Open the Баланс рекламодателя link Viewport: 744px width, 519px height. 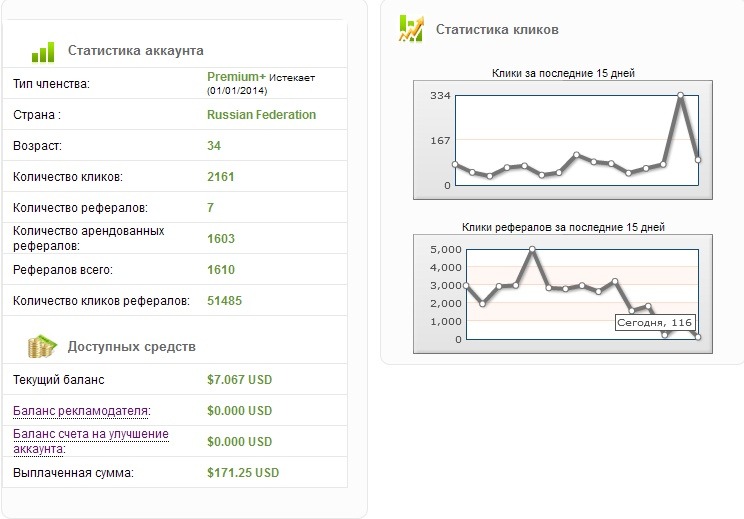tap(81, 411)
